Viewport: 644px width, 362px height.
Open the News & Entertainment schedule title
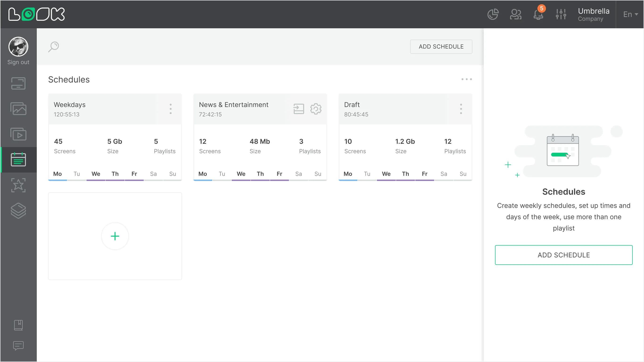pos(234,105)
